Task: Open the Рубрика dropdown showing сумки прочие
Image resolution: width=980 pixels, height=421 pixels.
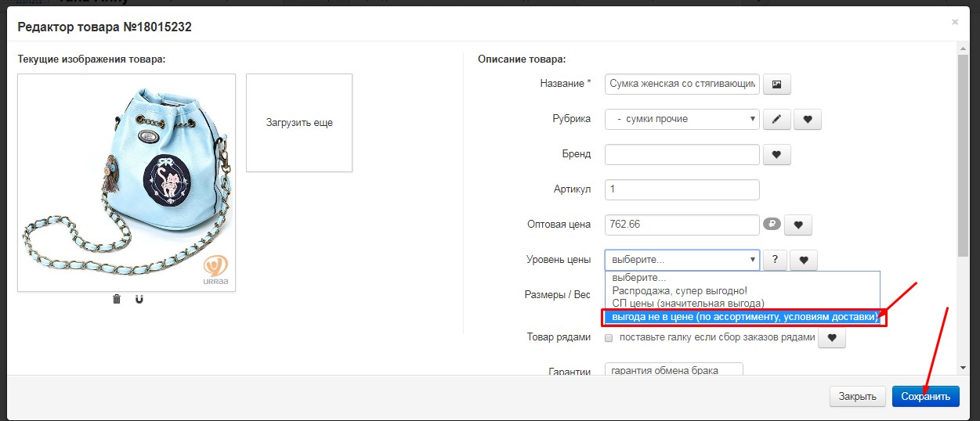Action: tap(682, 119)
